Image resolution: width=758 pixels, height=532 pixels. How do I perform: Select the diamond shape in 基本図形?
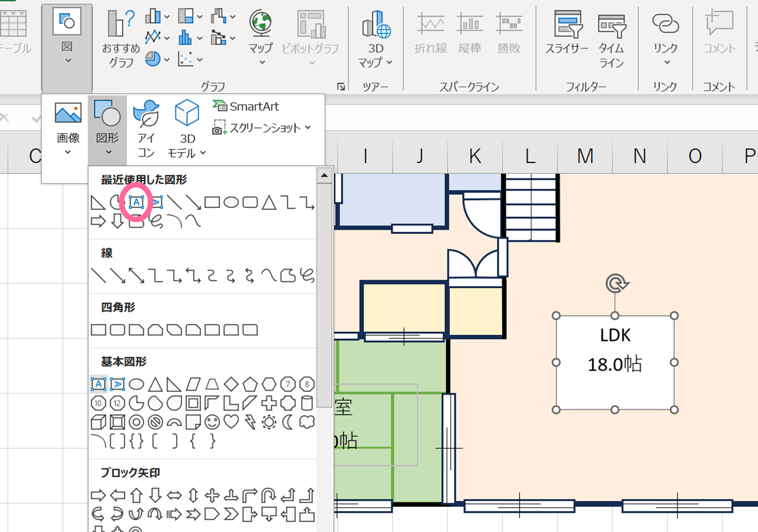tap(231, 384)
